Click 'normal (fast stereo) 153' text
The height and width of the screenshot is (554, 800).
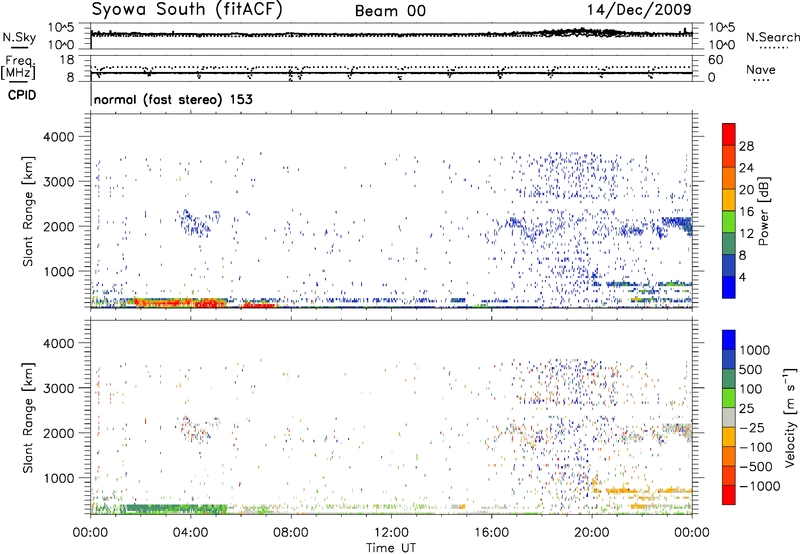[x=173, y=99]
